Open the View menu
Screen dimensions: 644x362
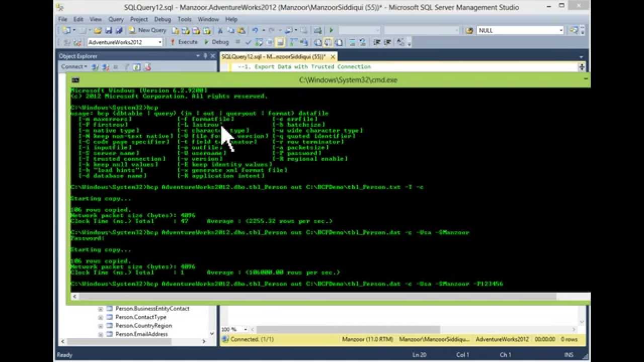(95, 19)
